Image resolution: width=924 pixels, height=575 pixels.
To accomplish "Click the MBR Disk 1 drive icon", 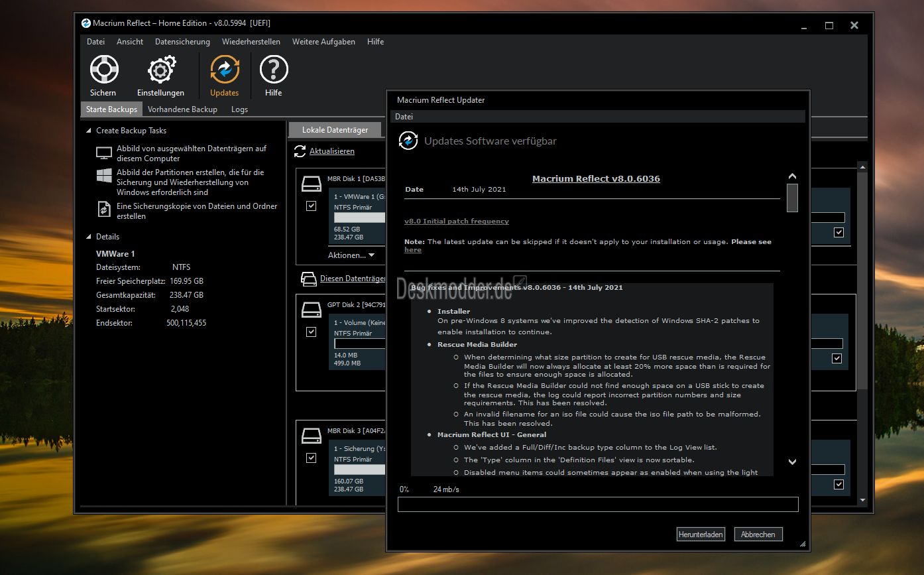I will 312,183.
